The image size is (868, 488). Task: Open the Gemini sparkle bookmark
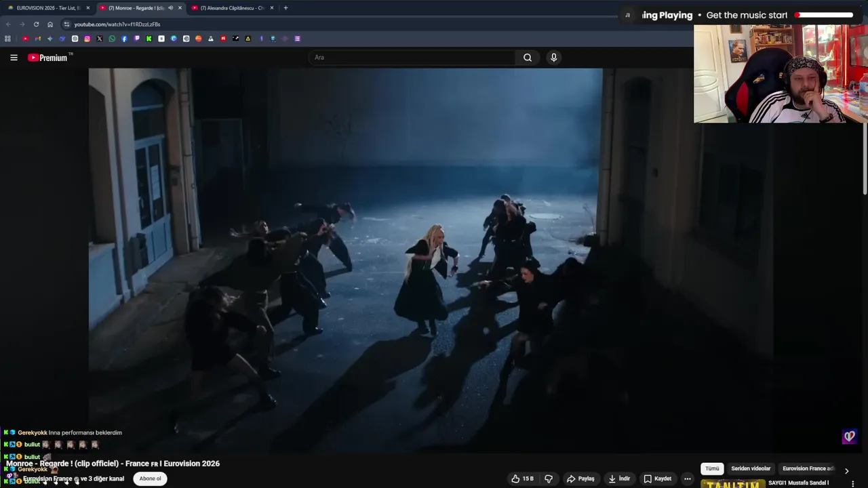tap(50, 39)
